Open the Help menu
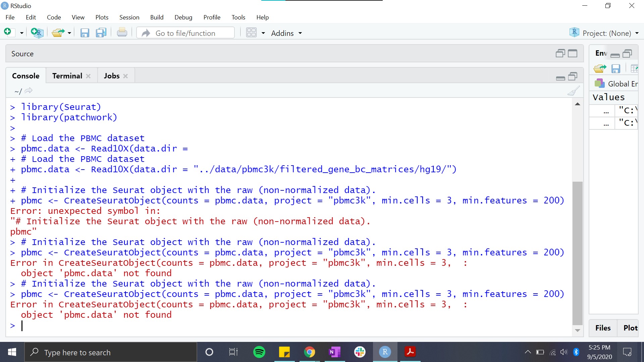 (x=263, y=17)
